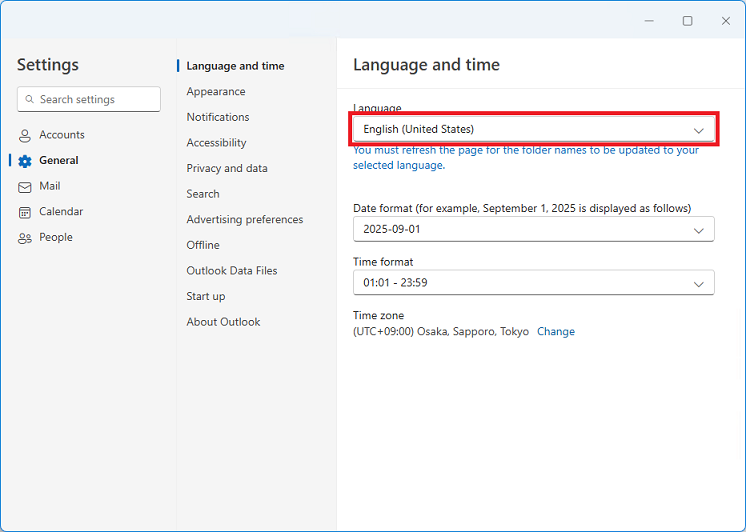Go to Privacy and data settings
This screenshot has height=532, width=746.
click(227, 168)
